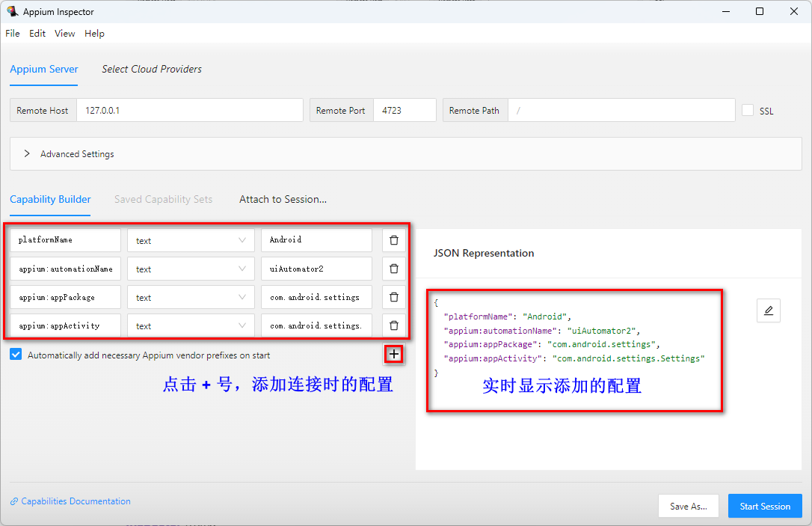Click the Remote Host input field
Image resolution: width=812 pixels, height=526 pixels.
click(189, 111)
